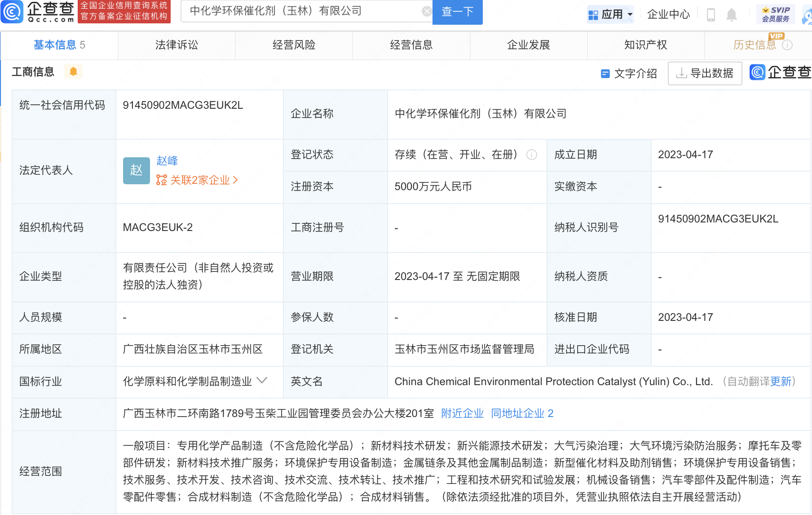Viewport: 812px width, 515px height.
Task: Click the 经营范围 description text
Action: (x=462, y=471)
